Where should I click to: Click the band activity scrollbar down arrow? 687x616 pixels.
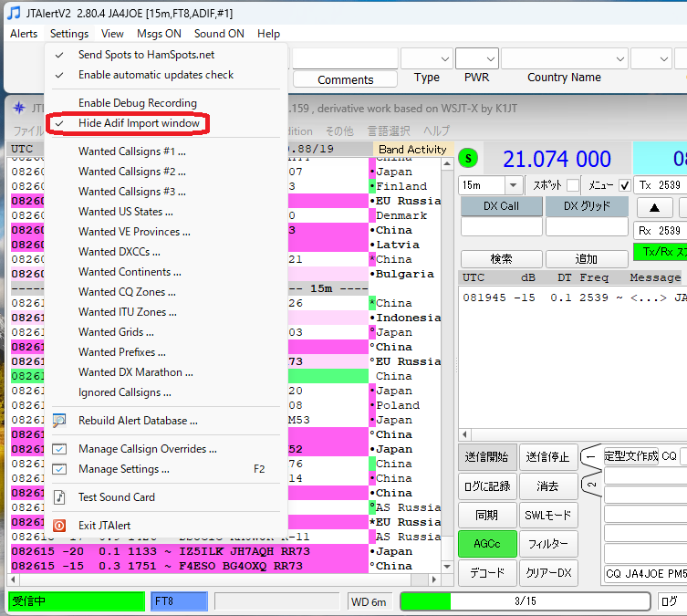pyautogui.click(x=446, y=567)
